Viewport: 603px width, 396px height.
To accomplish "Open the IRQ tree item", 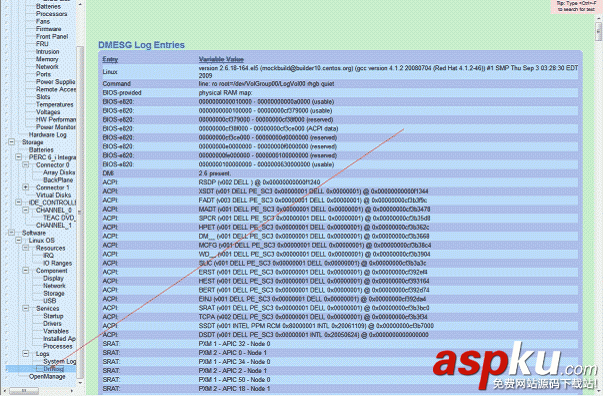I will [48, 256].
